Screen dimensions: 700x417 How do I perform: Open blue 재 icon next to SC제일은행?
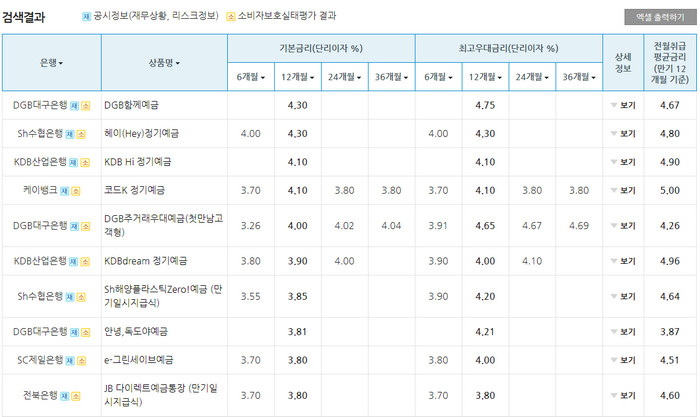(70, 361)
